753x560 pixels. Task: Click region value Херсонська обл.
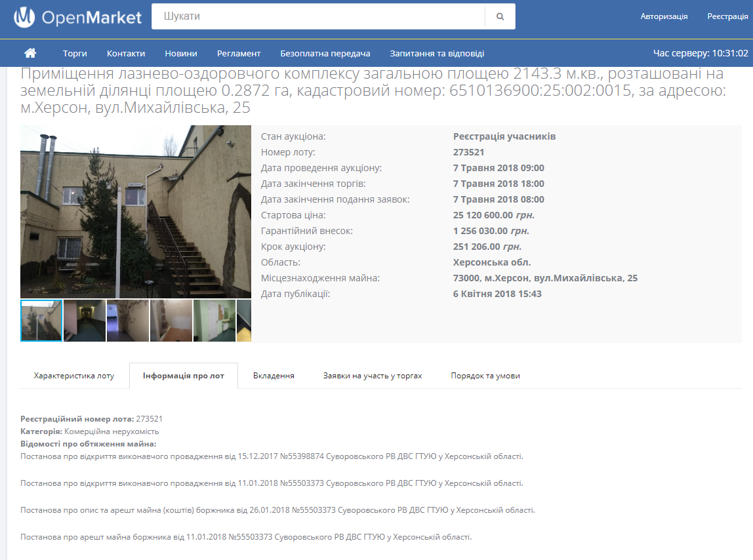(492, 263)
